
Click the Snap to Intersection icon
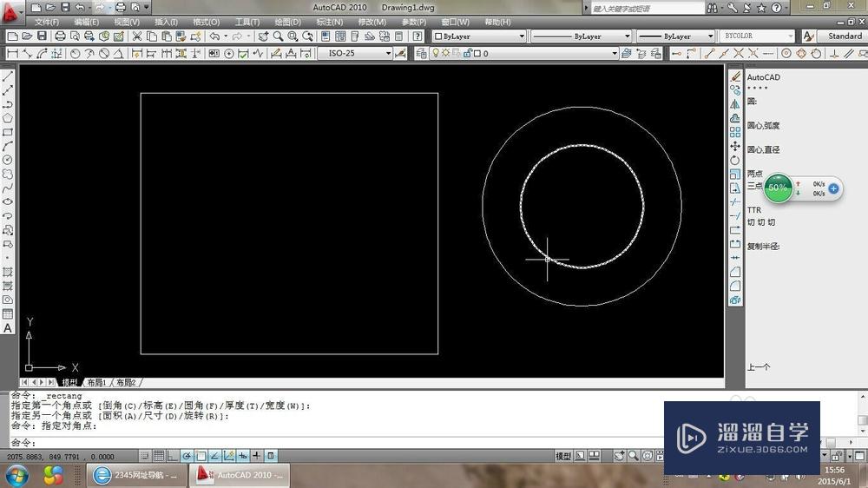click(x=739, y=54)
